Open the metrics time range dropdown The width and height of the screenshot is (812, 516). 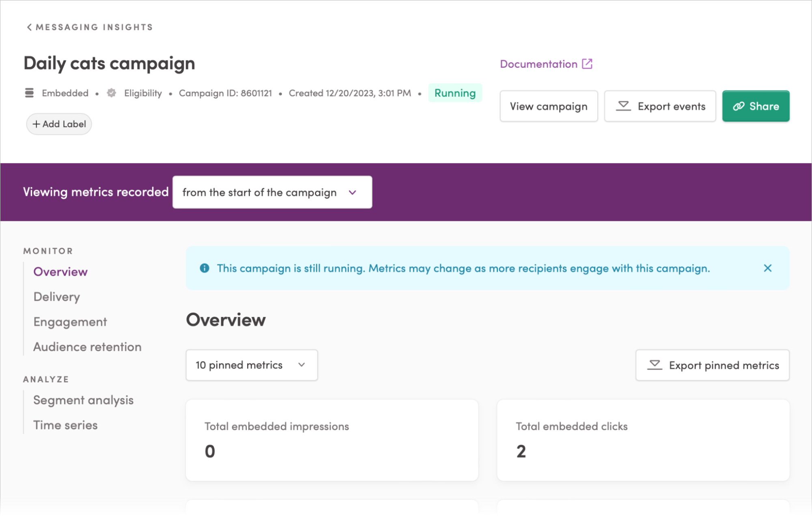272,192
